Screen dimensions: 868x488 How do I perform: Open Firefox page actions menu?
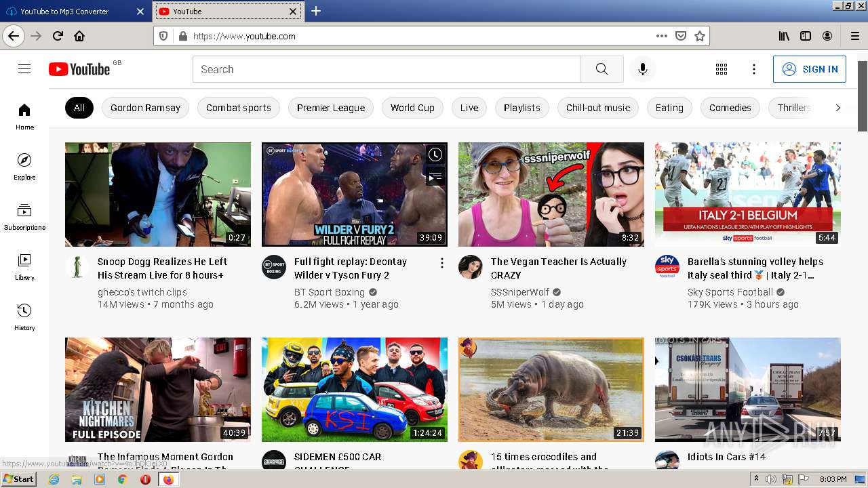tap(662, 36)
